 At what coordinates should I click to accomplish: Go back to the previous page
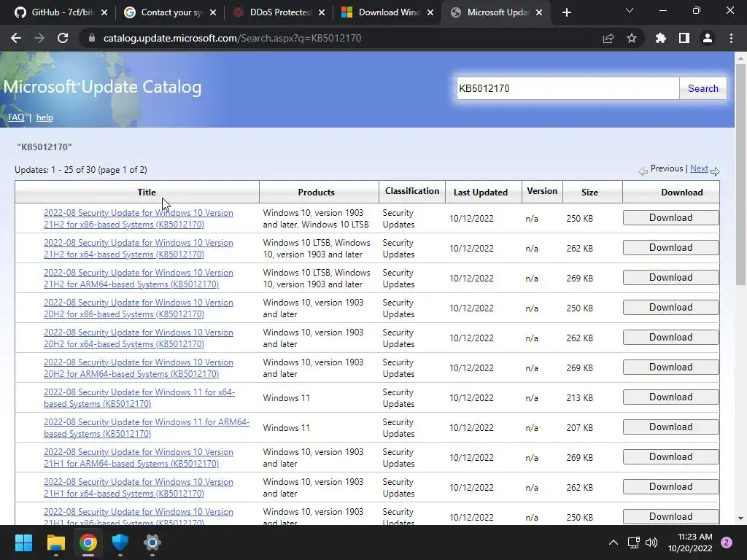[x=16, y=38]
